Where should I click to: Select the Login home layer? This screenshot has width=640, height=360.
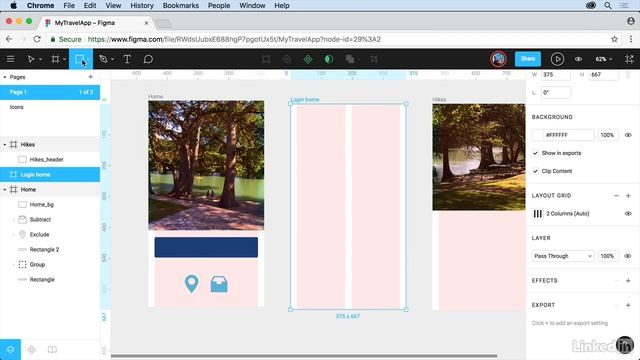[x=50, y=175]
